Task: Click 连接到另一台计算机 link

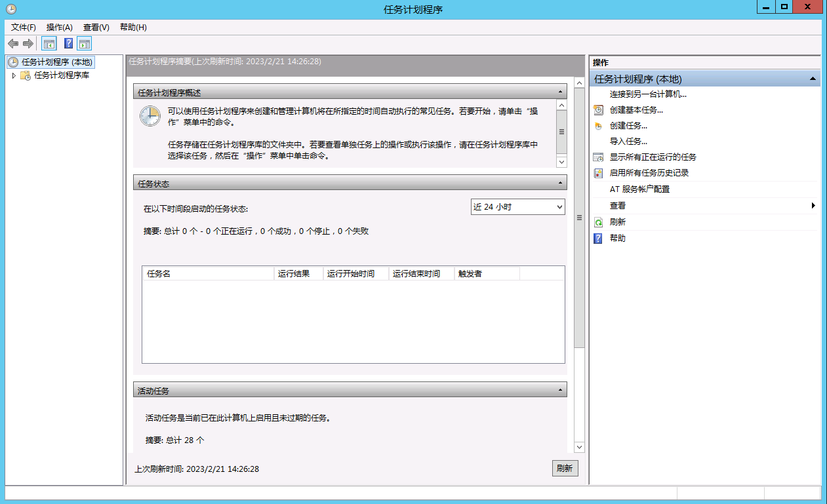Action: [x=648, y=94]
